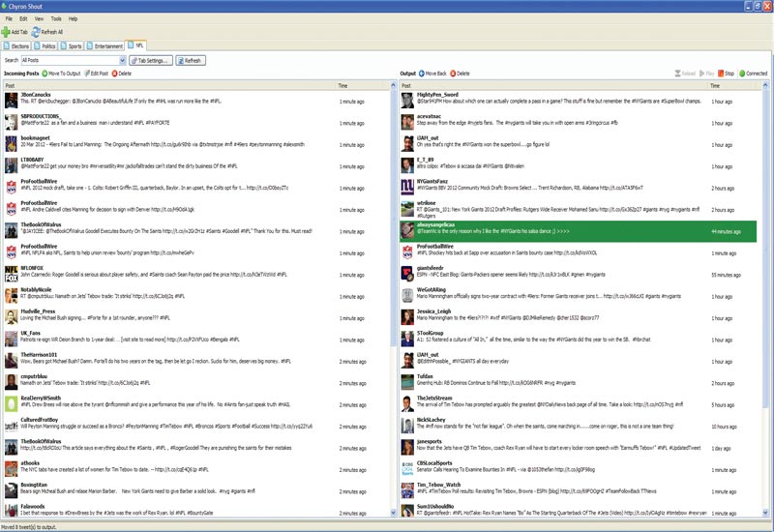Screen dimensions: 774x532
Task: Switch to the Politics tab
Action: (45, 45)
